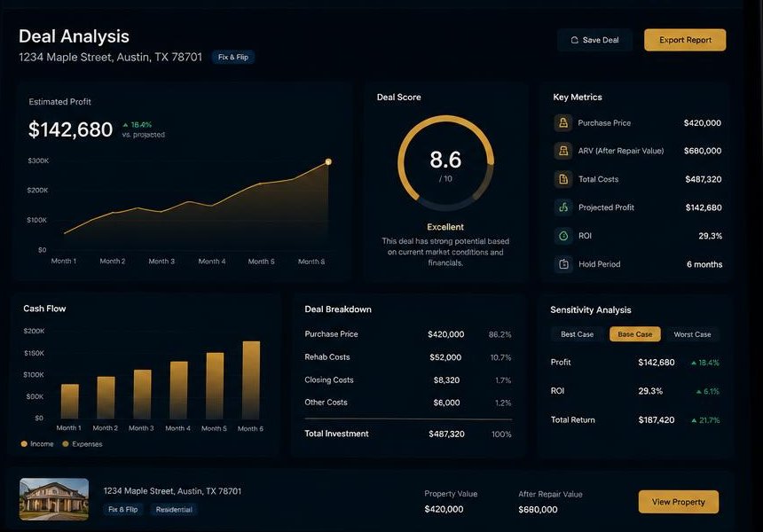Click the header address 1234 Maple Street
Screen dimensions: 763x532
click(111, 58)
